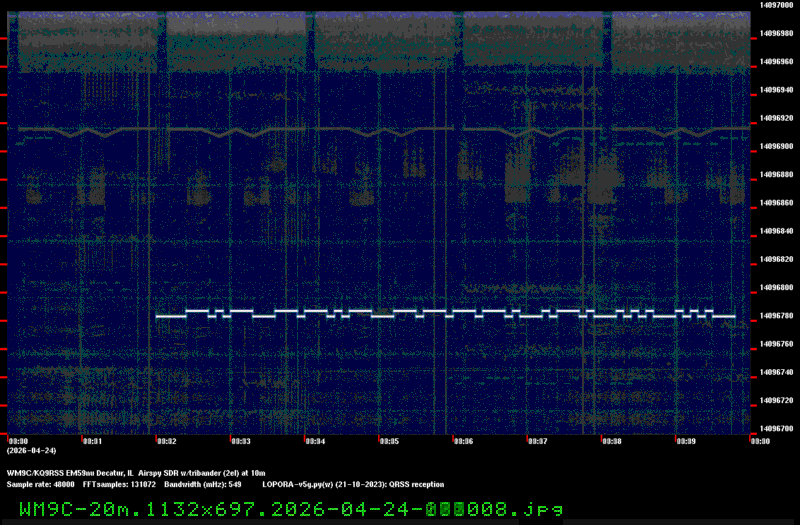
Task: Select the 14096760 frequency label
Action: point(777,344)
